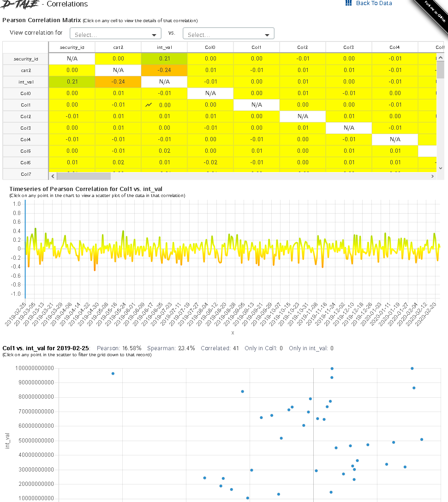Click N/A cell in Col4 row, Col4 column
This screenshot has height=502, width=448.
tap(395, 139)
